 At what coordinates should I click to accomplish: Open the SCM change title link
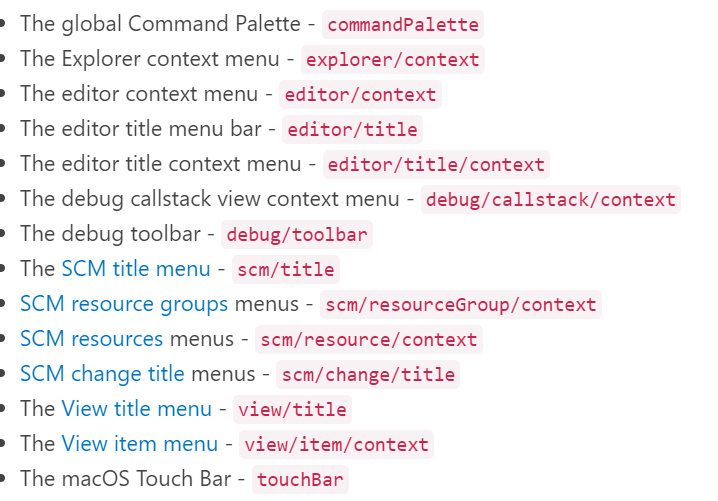point(102,374)
